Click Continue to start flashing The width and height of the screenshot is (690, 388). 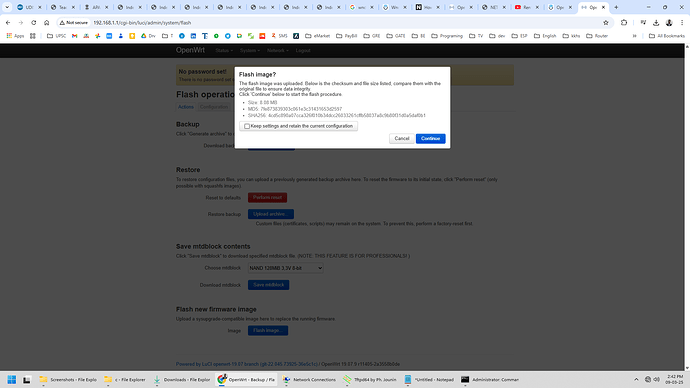[x=430, y=139]
